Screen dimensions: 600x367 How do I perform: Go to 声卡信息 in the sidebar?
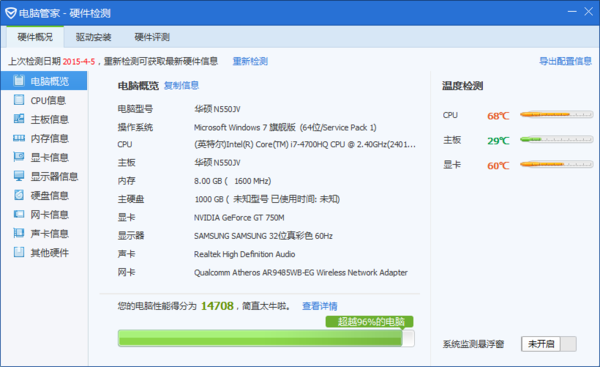tap(44, 233)
